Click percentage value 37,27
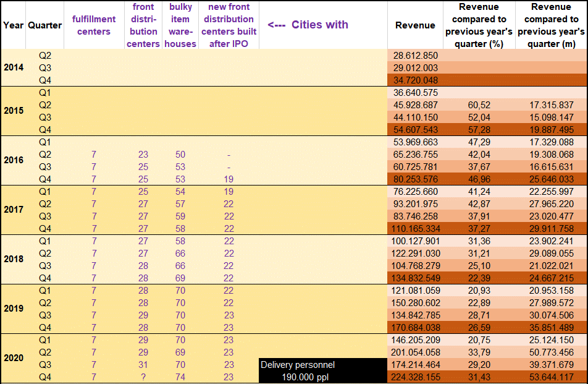 point(479,229)
